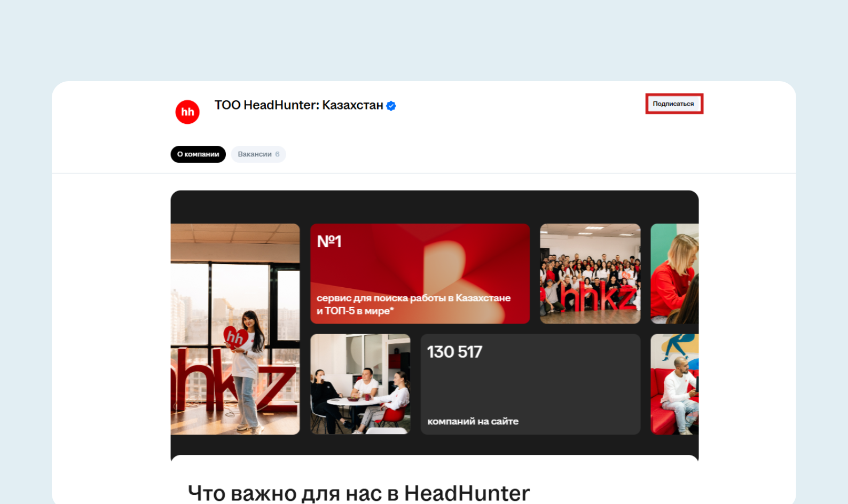Open photo of man on red sofa
The image size is (848, 504).
point(674,384)
